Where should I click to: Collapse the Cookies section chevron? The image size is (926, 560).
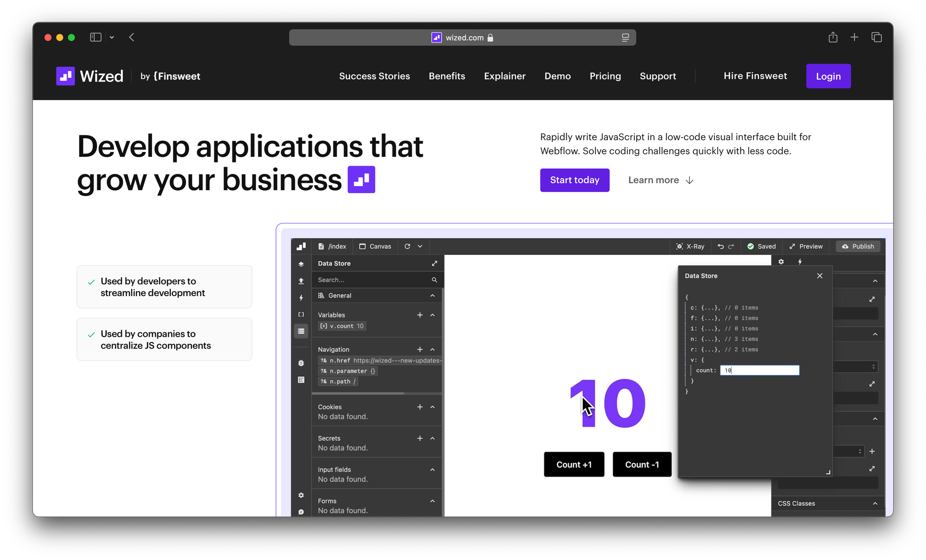(x=432, y=407)
